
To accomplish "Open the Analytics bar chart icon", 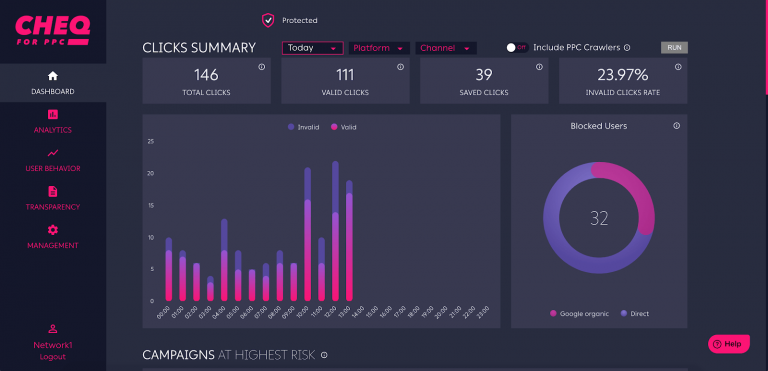I will [x=53, y=114].
